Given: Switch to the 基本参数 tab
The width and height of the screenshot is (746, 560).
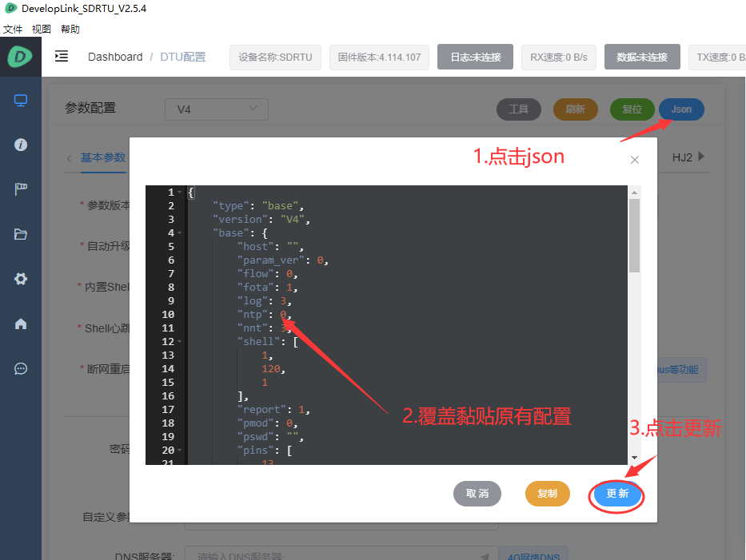Looking at the screenshot, I should click(103, 157).
